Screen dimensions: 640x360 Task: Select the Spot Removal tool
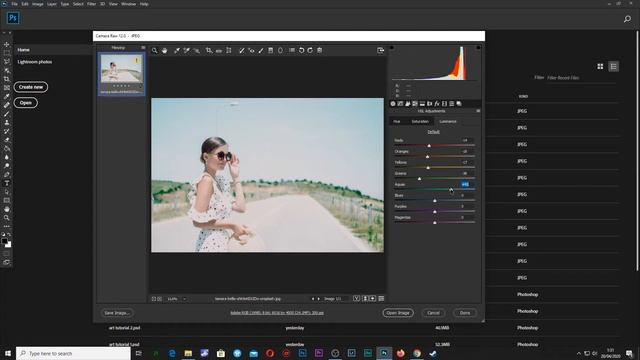[241, 51]
